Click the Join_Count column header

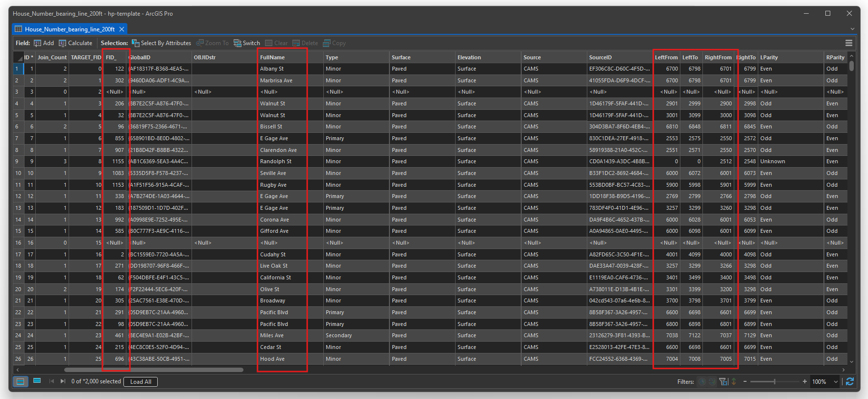(x=52, y=57)
